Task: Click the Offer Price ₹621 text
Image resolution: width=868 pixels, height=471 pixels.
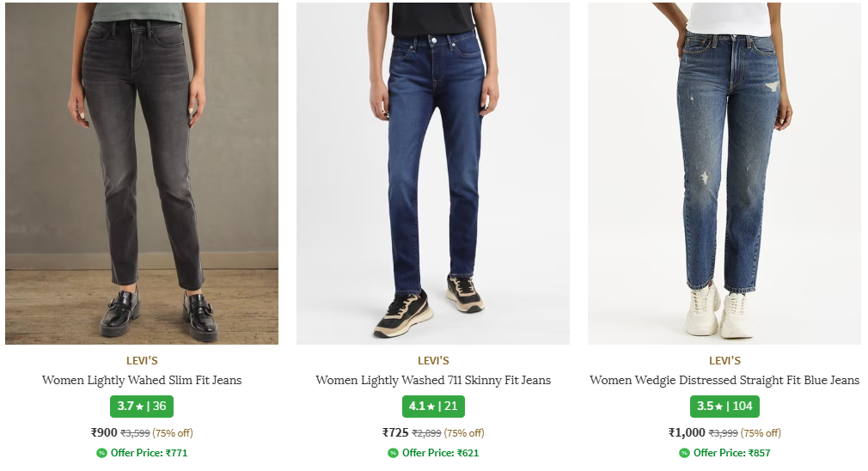Action: coord(441,453)
